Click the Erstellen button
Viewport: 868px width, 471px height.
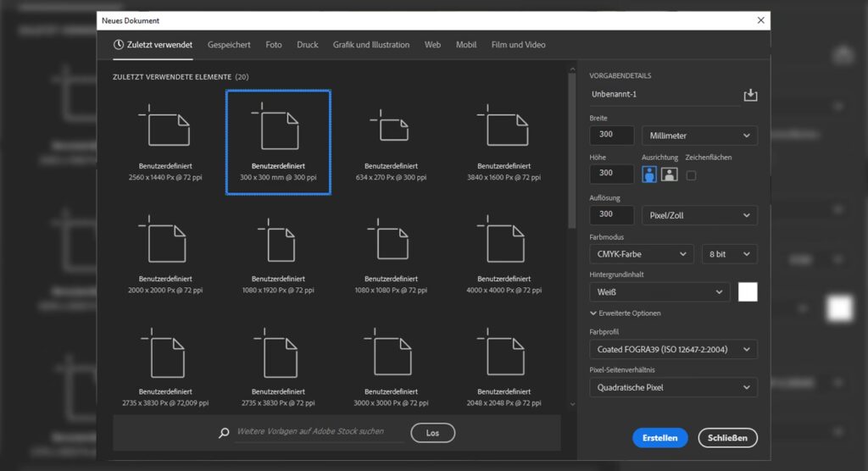(659, 438)
